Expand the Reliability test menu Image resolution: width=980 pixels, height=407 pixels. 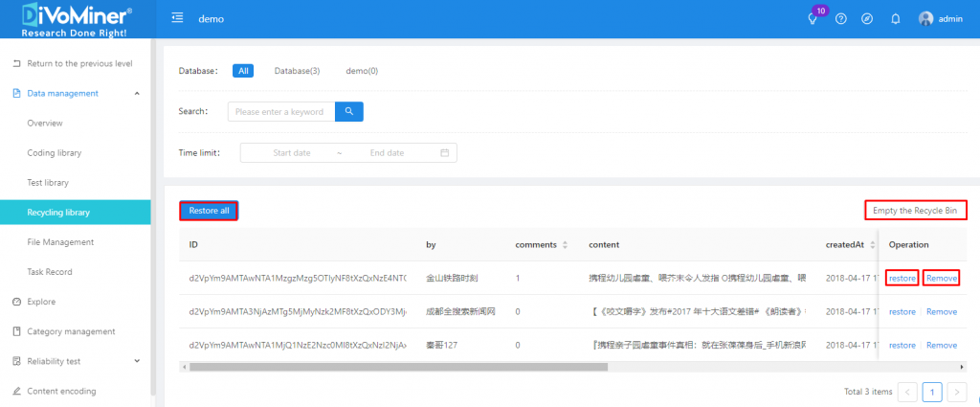(x=137, y=361)
